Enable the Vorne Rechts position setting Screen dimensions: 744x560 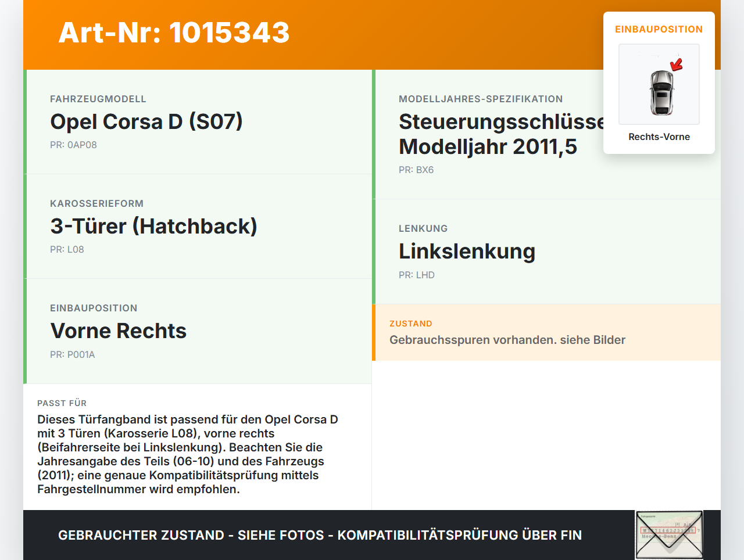point(119,331)
